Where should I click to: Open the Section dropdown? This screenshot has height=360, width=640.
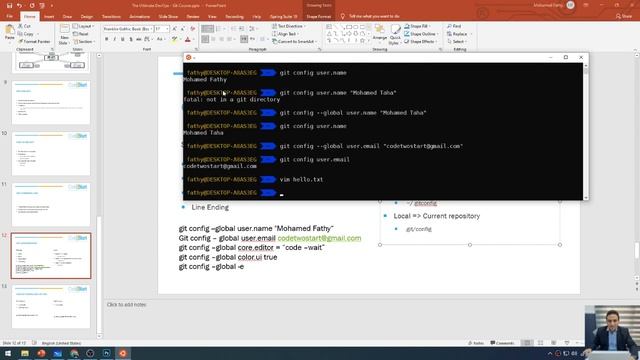click(x=84, y=42)
